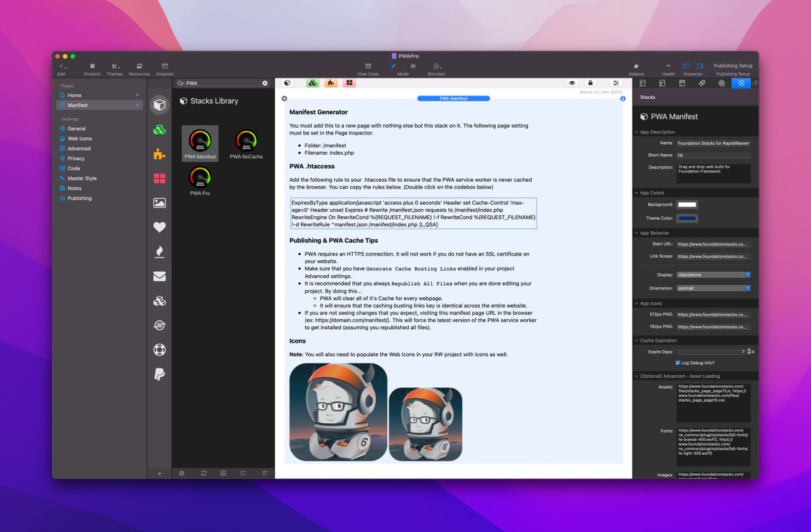Viewport: 811px width, 532px height.
Task: Open the Addons panel icon in the toolbar
Action: point(636,66)
